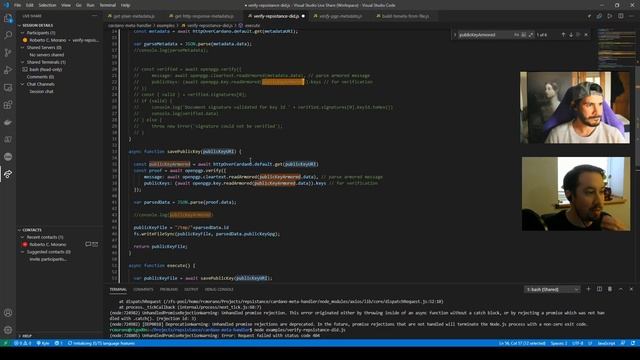640x360 pixels.
Task: Click inside the find input field
Action: click(485, 35)
